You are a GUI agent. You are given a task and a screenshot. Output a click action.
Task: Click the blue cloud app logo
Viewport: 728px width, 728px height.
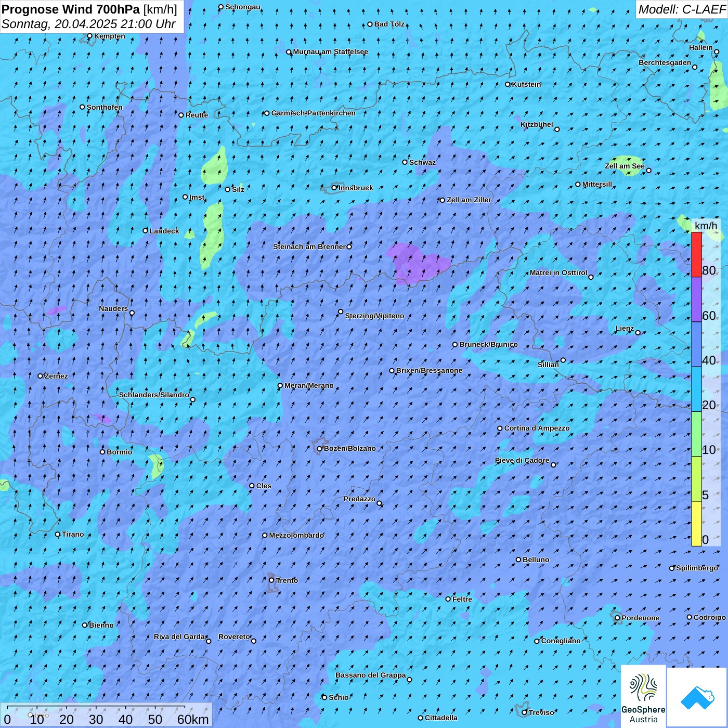click(x=697, y=697)
